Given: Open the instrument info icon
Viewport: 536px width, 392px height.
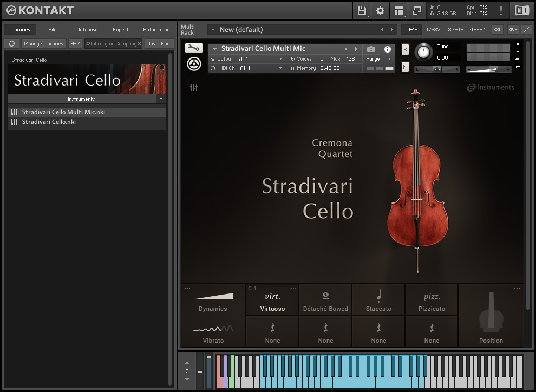Looking at the screenshot, I should [x=387, y=49].
